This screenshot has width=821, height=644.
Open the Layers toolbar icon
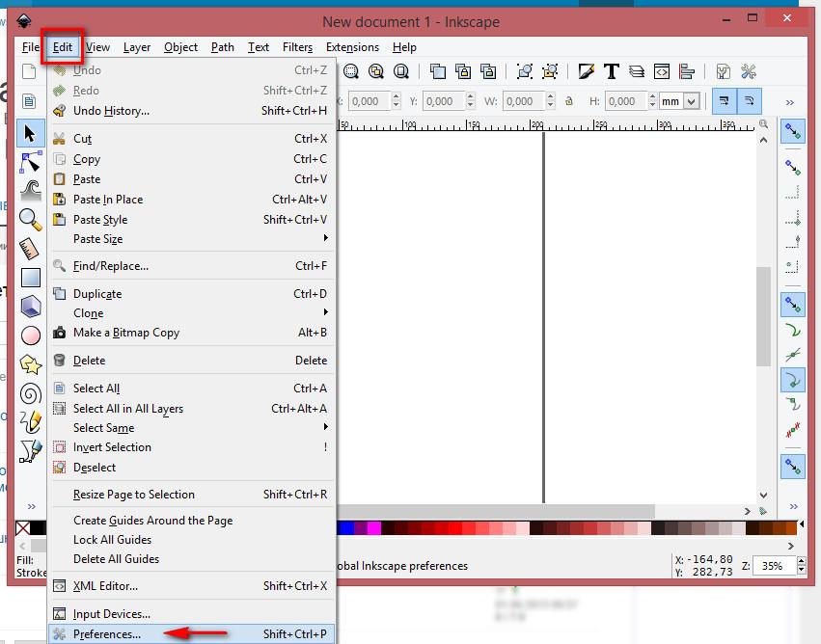coord(636,71)
